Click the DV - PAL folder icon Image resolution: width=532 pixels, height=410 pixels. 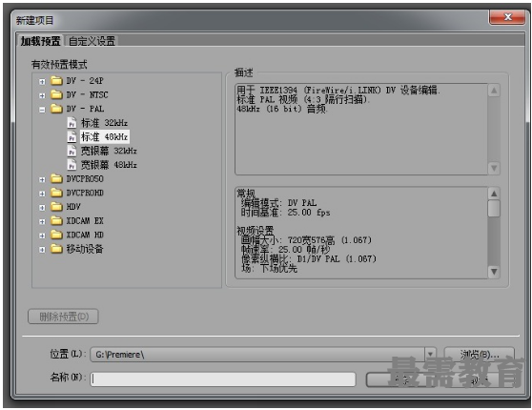pos(56,109)
